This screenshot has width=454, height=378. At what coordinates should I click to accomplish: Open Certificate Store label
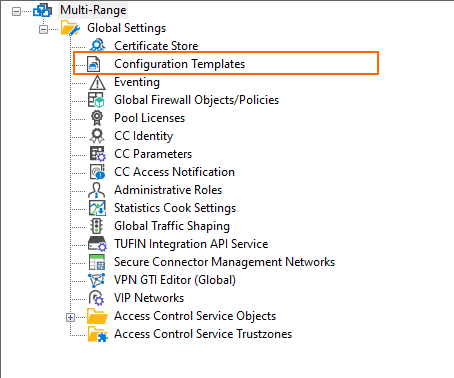point(156,46)
